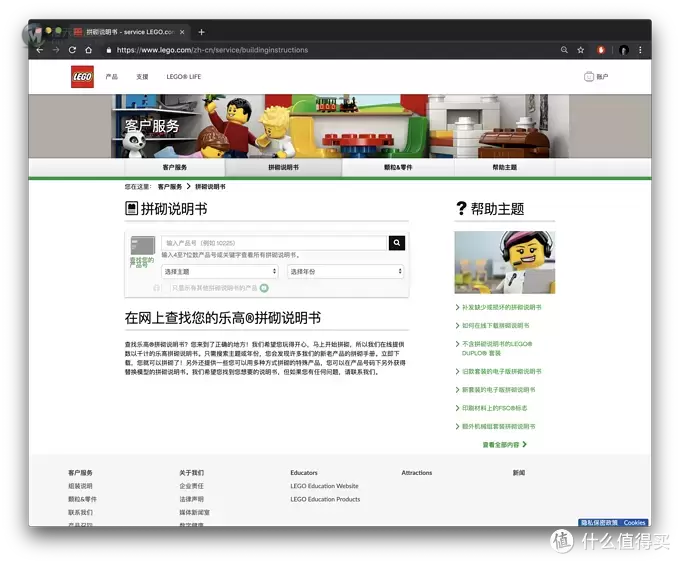The height and width of the screenshot is (564, 680).
Task: Open a new tab with the plus button
Action: (x=201, y=32)
